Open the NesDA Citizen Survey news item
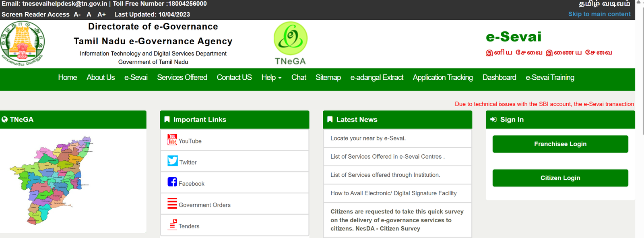 click(x=397, y=220)
